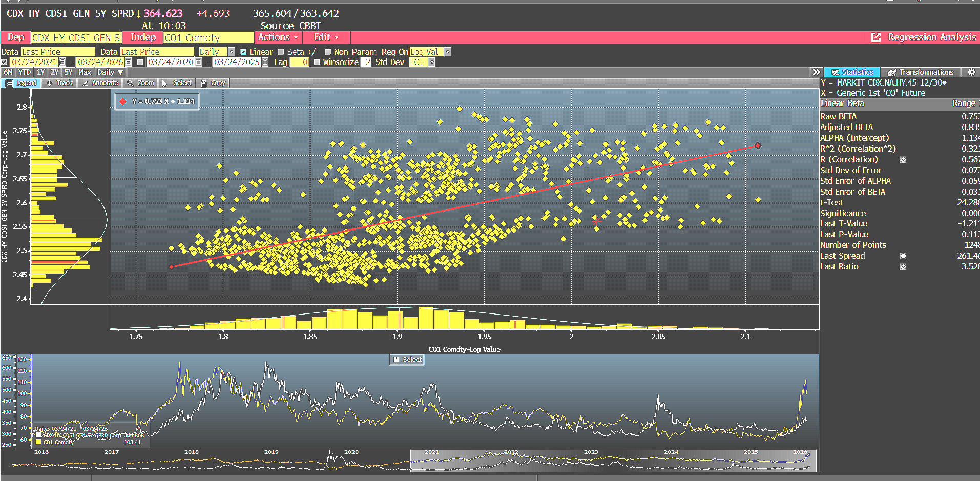Open the LCL dropdown after Std Dev
Screen dimensions: 980x481
[431, 62]
